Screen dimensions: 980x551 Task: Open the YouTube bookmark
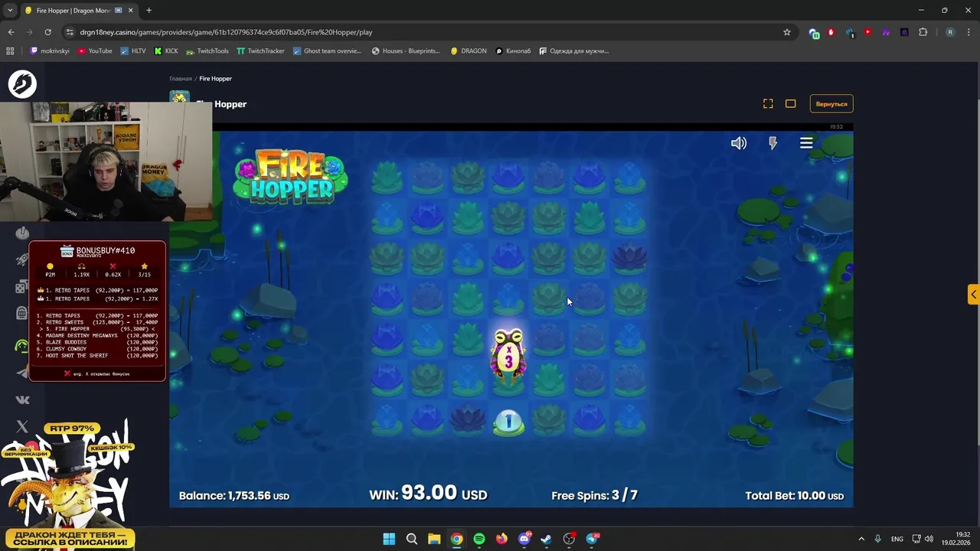(95, 51)
